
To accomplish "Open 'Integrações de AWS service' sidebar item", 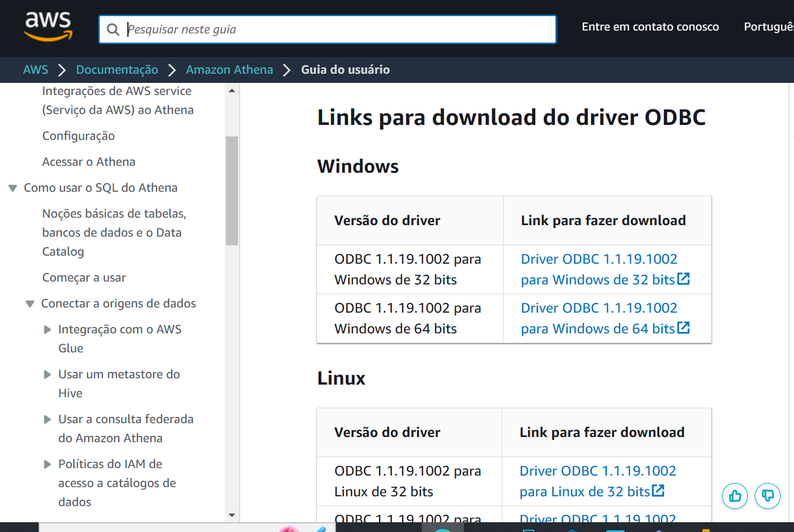I will [118, 100].
